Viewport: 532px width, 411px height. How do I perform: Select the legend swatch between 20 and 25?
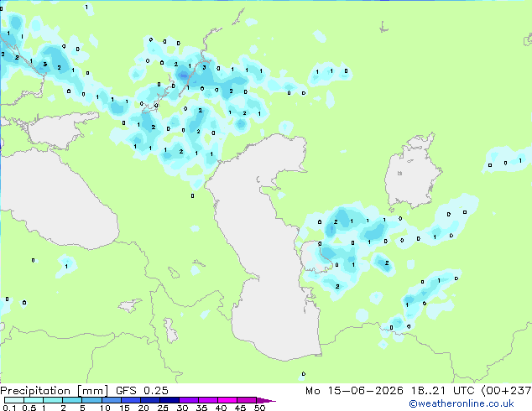pyautogui.click(x=149, y=400)
